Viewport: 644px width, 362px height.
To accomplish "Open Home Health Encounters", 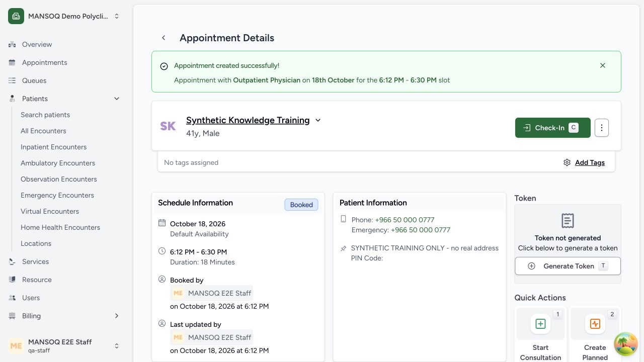I will click(60, 227).
